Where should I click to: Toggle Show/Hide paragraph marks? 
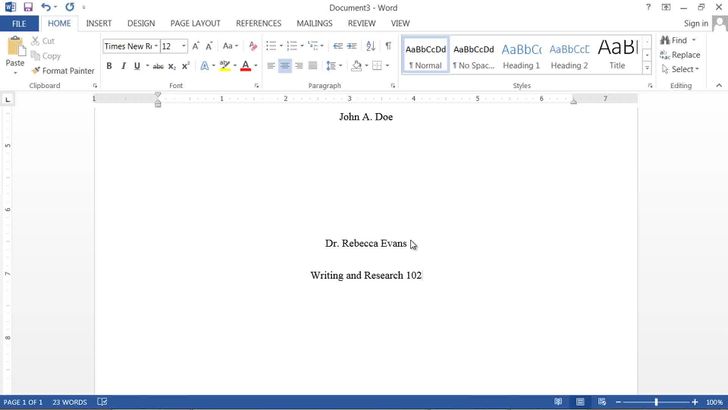point(388,46)
